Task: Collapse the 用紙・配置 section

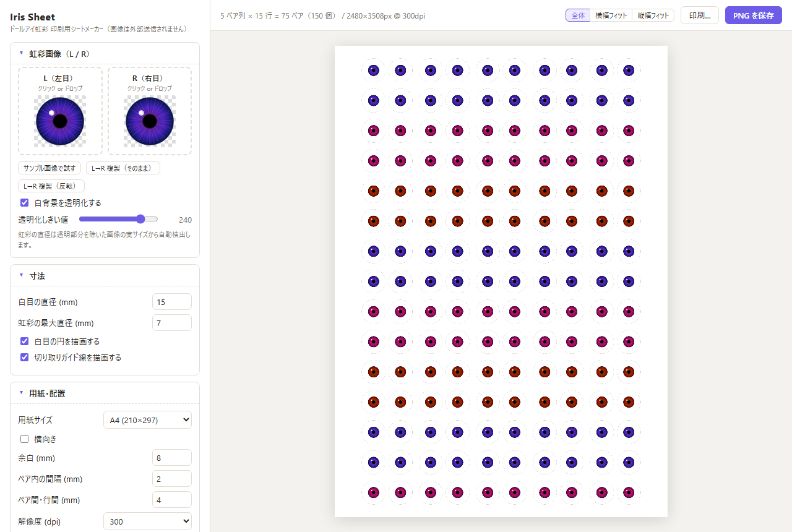Action: 22,393
